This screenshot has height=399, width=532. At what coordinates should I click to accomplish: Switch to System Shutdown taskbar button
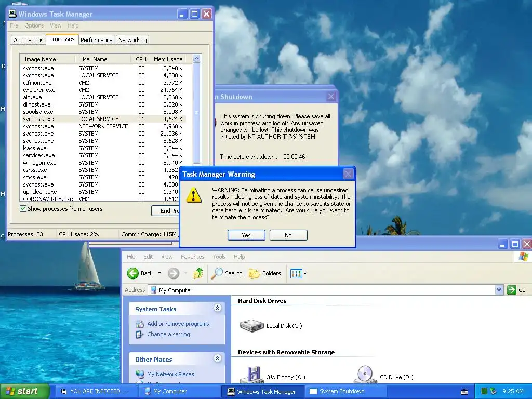pos(346,391)
